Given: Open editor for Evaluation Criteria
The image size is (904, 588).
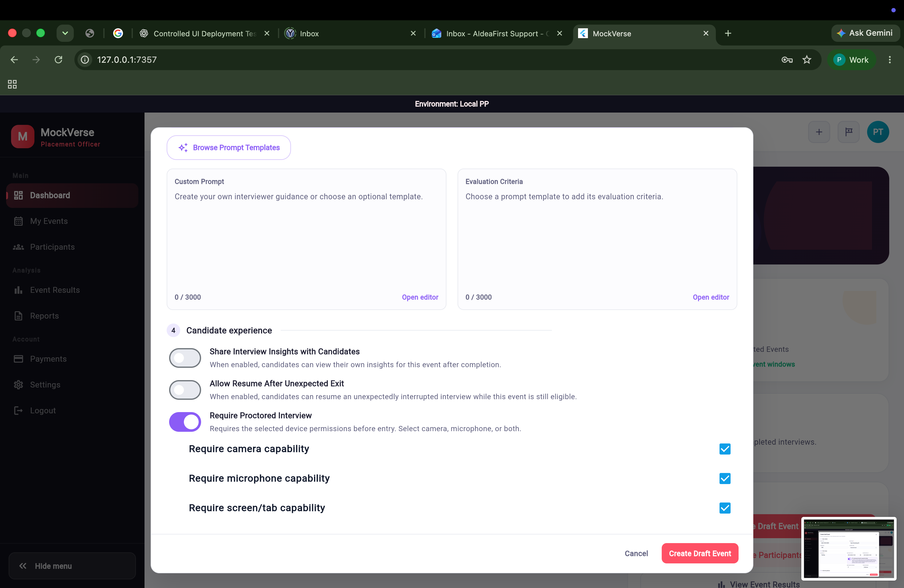Looking at the screenshot, I should (711, 297).
